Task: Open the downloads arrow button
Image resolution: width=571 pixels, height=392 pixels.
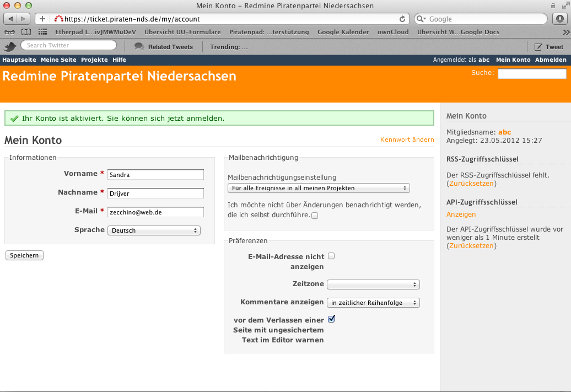Action: pos(559,19)
